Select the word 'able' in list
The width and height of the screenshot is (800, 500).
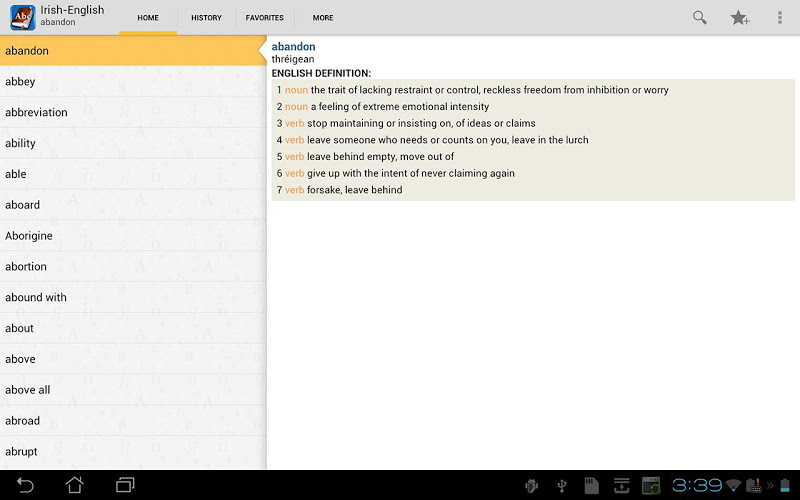tap(133, 174)
